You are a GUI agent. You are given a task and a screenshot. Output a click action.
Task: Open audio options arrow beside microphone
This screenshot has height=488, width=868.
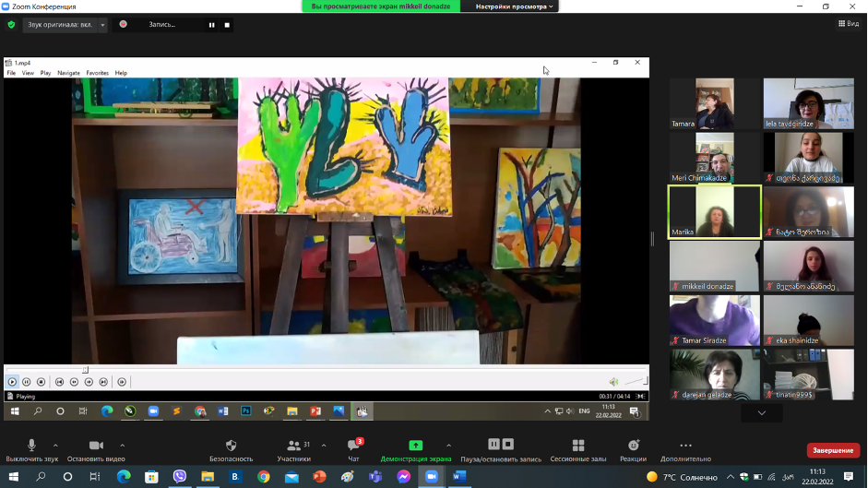click(x=55, y=445)
